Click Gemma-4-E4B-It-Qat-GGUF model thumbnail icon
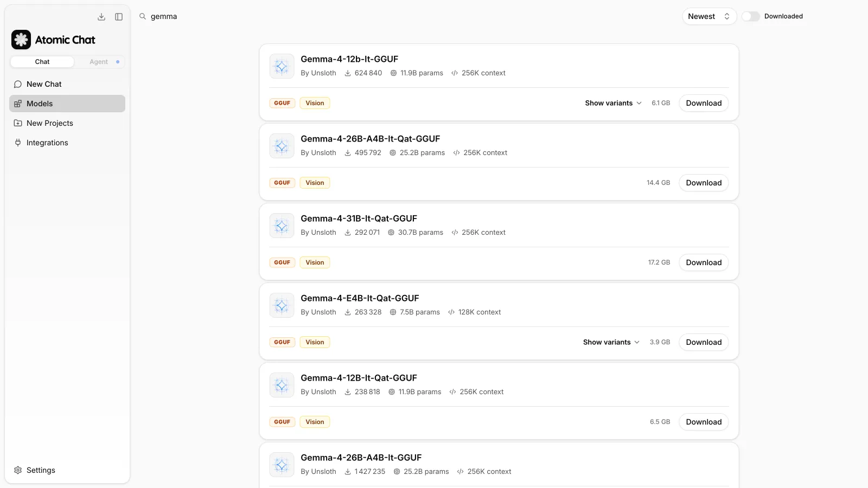The width and height of the screenshot is (868, 488). (282, 305)
